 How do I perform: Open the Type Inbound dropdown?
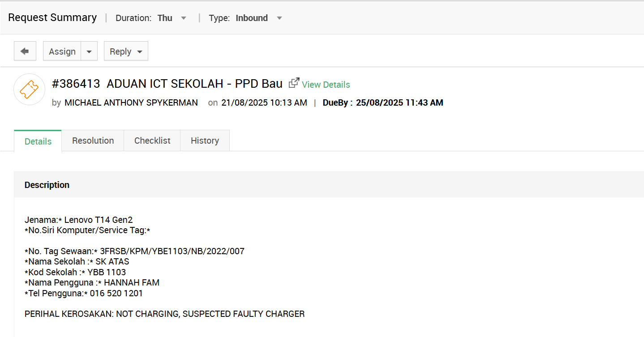click(x=279, y=18)
